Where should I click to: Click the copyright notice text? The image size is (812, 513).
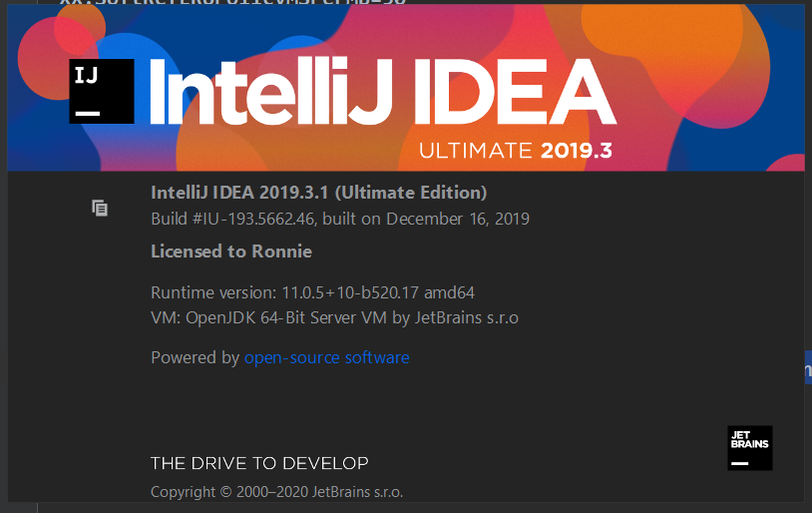point(277,492)
